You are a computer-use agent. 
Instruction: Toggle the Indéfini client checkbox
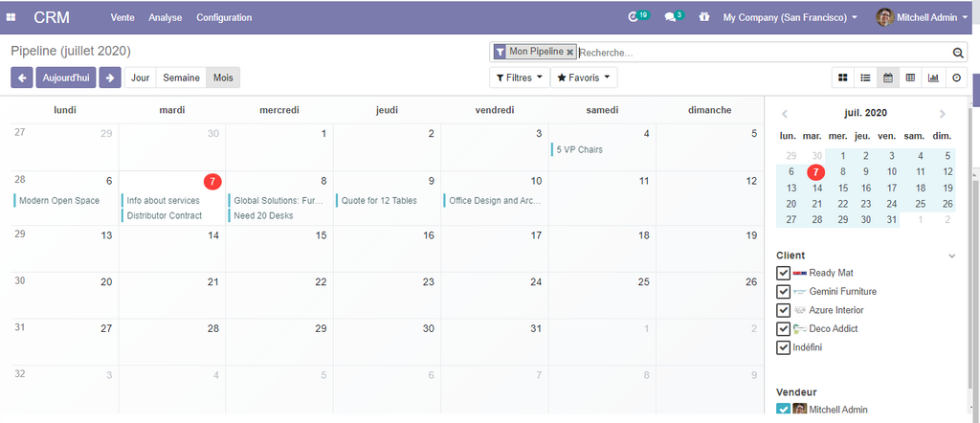[x=784, y=347]
